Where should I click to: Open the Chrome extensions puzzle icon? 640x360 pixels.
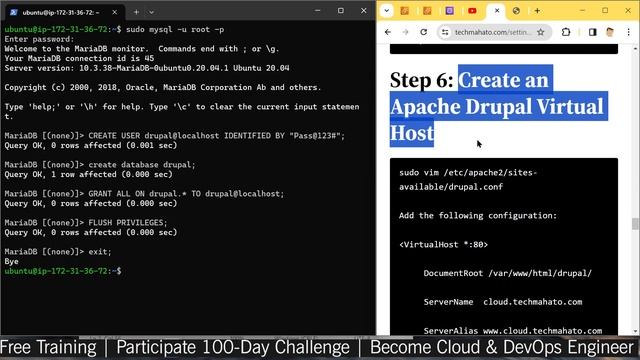pyautogui.click(x=566, y=32)
